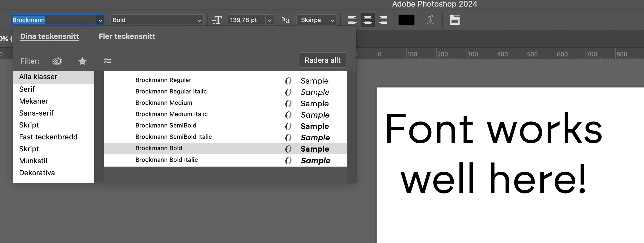
Task: Click the Radera allt button
Action: (323, 60)
